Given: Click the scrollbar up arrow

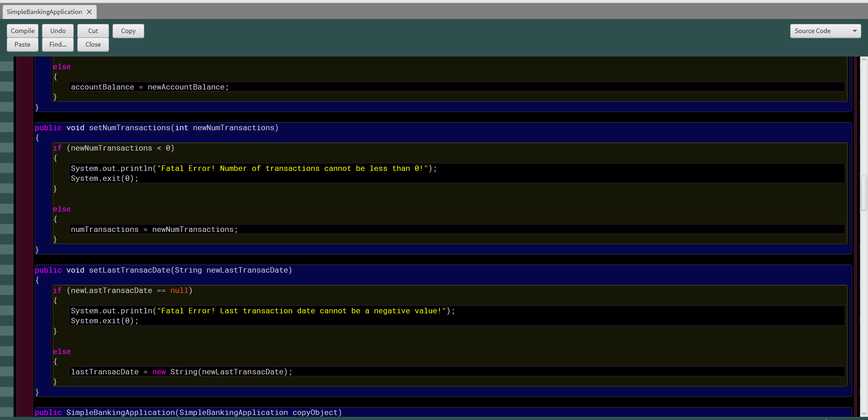Looking at the screenshot, I should tap(863, 58).
